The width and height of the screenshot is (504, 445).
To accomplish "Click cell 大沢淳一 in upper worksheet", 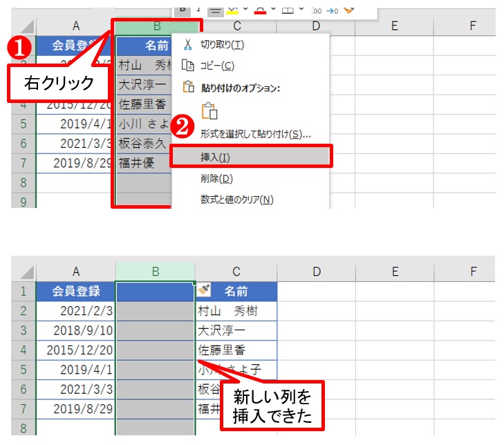I will tap(144, 85).
